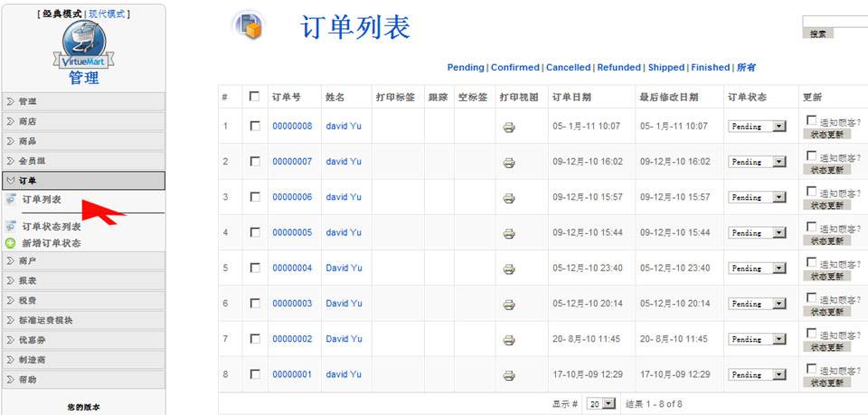The height and width of the screenshot is (415, 868).
Task: Expand the 商品 sidebar section
Action: point(83,142)
